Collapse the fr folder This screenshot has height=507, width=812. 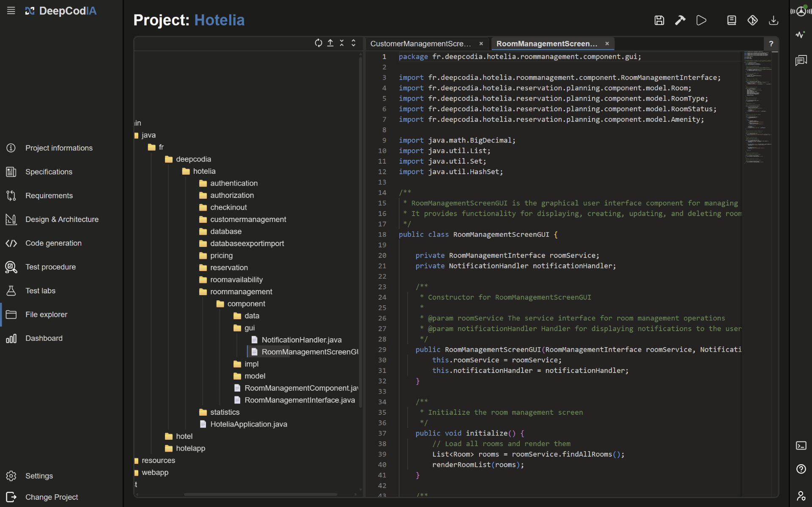(x=156, y=147)
